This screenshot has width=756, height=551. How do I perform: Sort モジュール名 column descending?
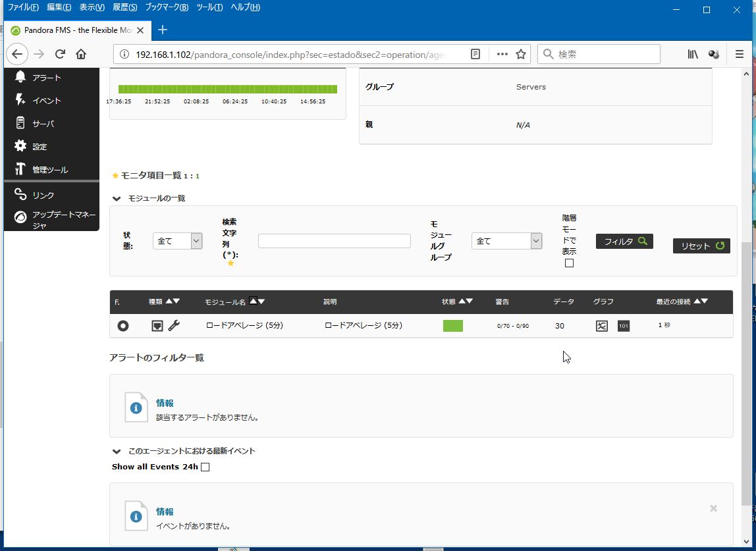coord(261,302)
